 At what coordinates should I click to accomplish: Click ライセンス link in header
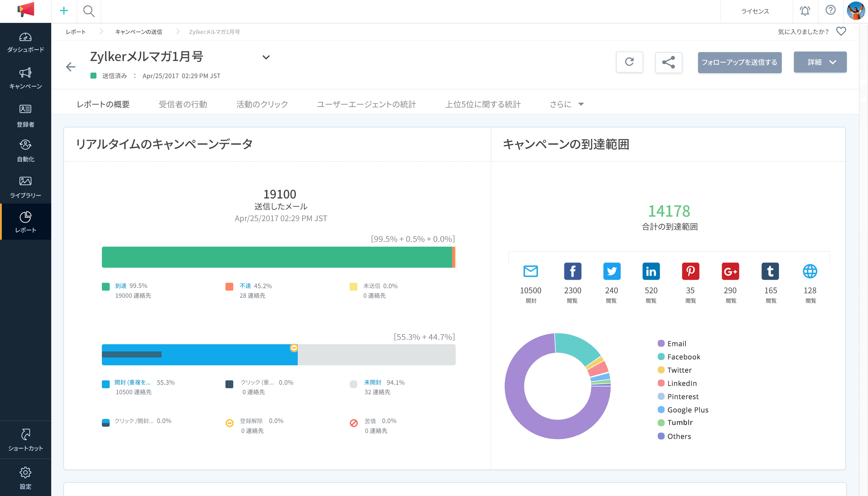755,11
